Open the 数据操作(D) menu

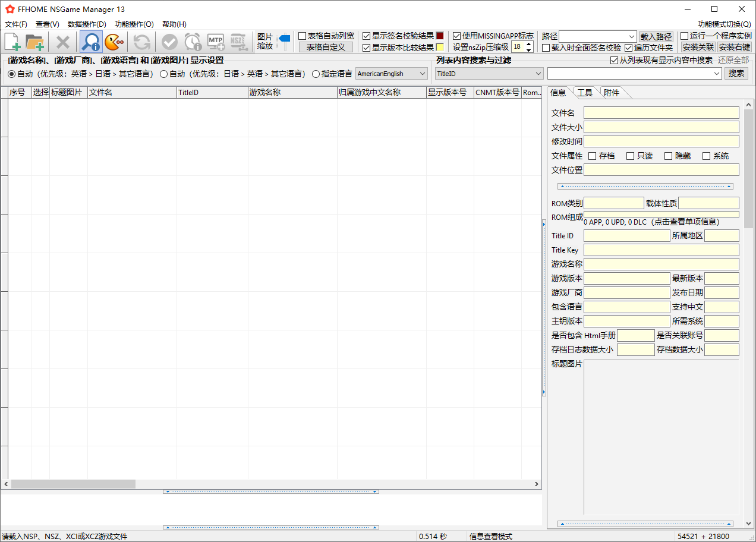[x=87, y=24]
